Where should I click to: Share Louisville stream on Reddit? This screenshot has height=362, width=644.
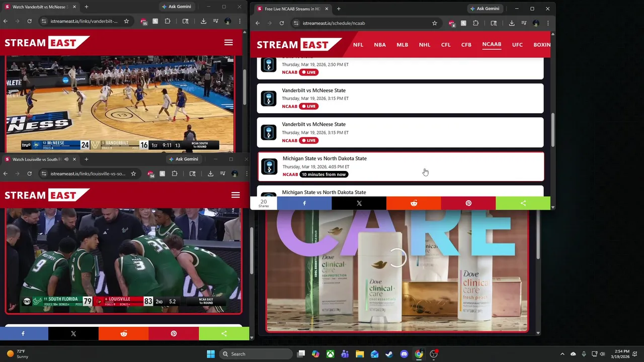point(124,333)
